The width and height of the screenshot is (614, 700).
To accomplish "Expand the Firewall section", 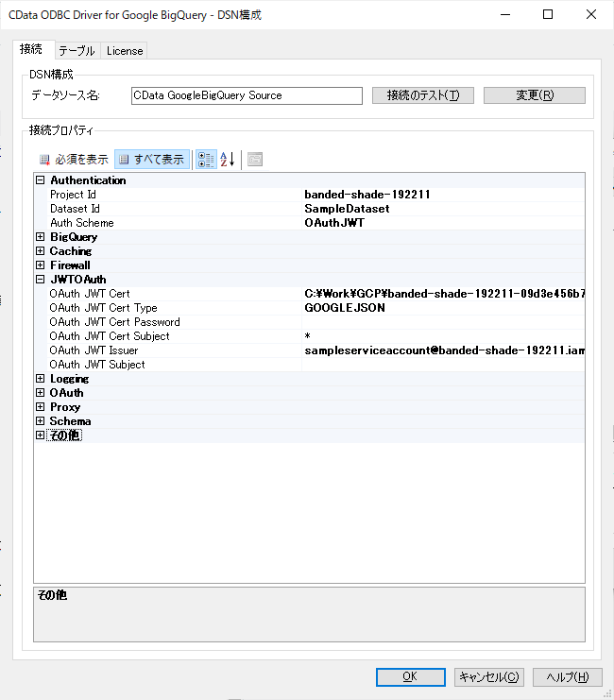I will pyautogui.click(x=41, y=265).
